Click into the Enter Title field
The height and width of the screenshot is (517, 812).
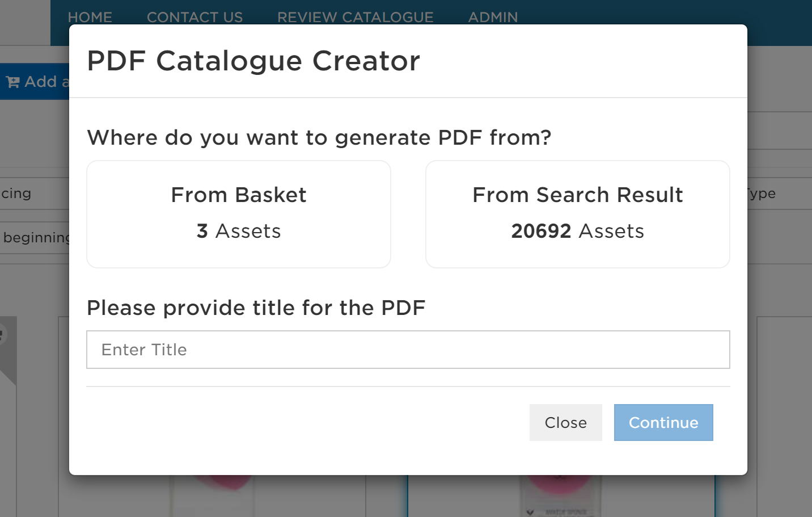tap(408, 350)
